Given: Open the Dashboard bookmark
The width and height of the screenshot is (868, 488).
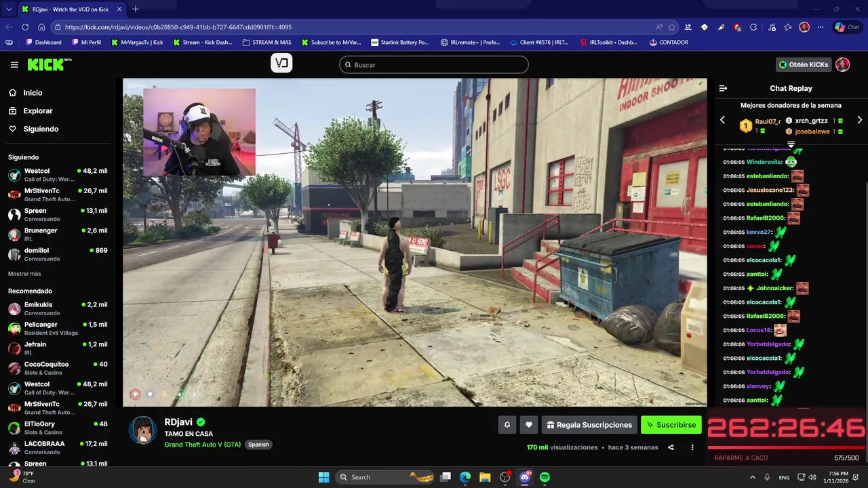Looking at the screenshot, I should click(44, 42).
